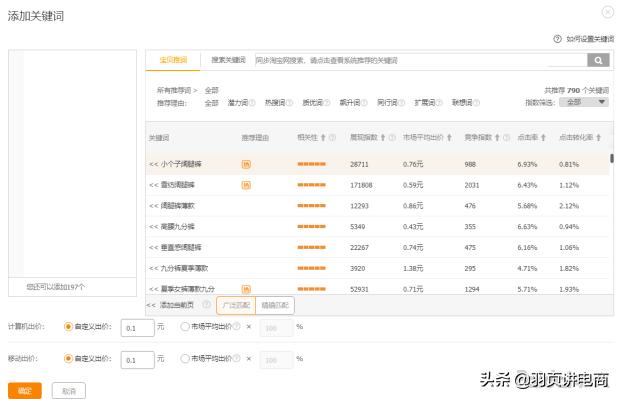Filter by 扩展词 reason
The height and width of the screenshot is (399, 620).
pos(425,103)
